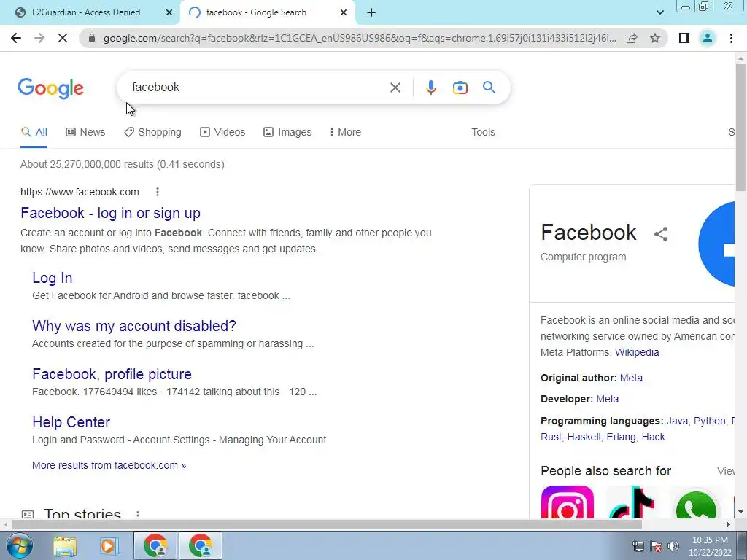This screenshot has width=747, height=560.
Task: Open the Java programming language link
Action: [x=677, y=421]
